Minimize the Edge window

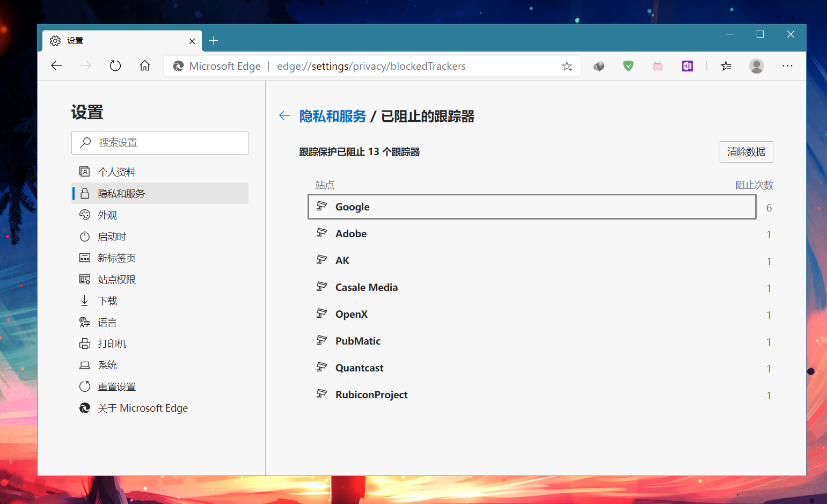pyautogui.click(x=729, y=34)
